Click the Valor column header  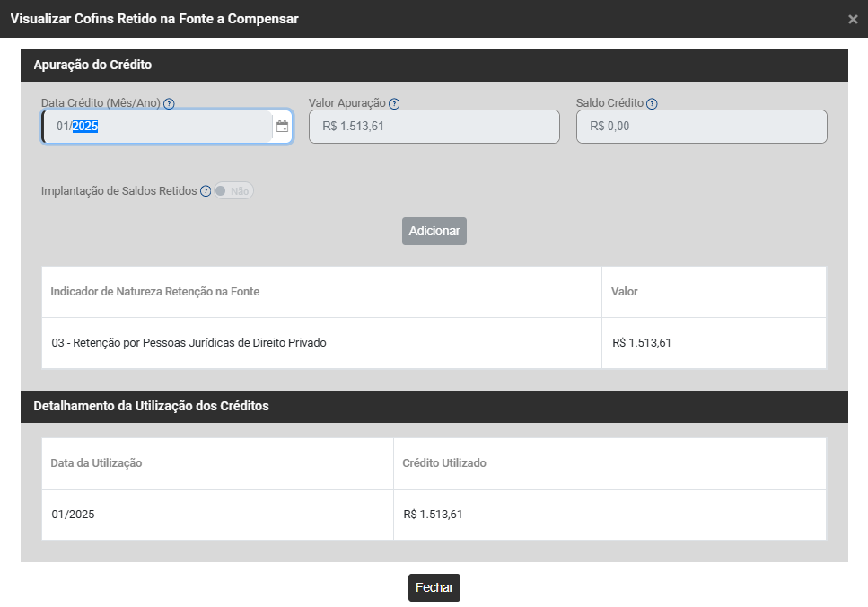[625, 292]
